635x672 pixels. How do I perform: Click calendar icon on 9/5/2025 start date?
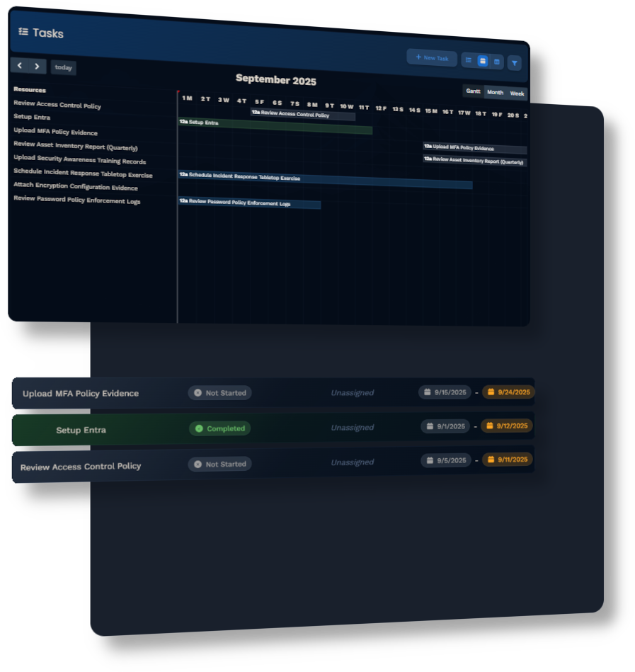(429, 460)
